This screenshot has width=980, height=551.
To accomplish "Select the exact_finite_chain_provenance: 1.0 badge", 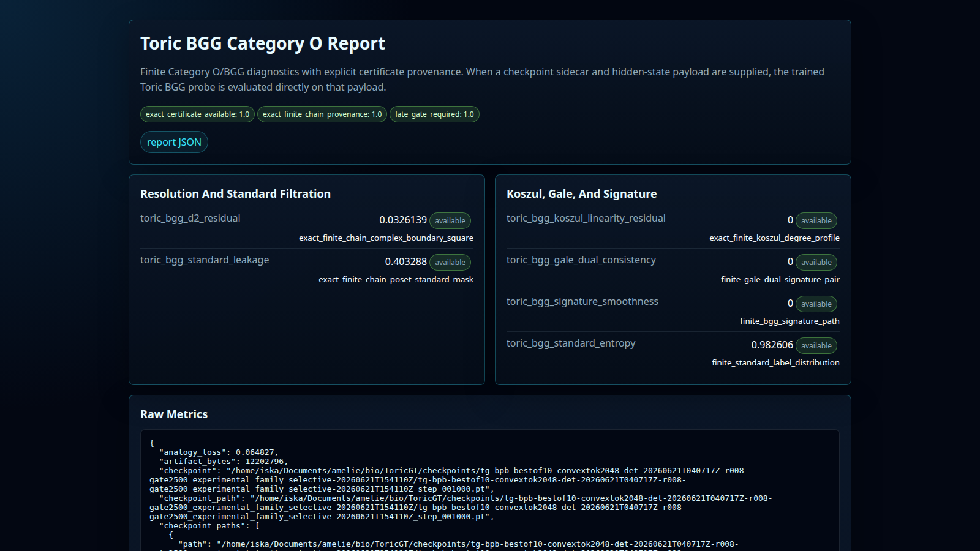I will (322, 114).
